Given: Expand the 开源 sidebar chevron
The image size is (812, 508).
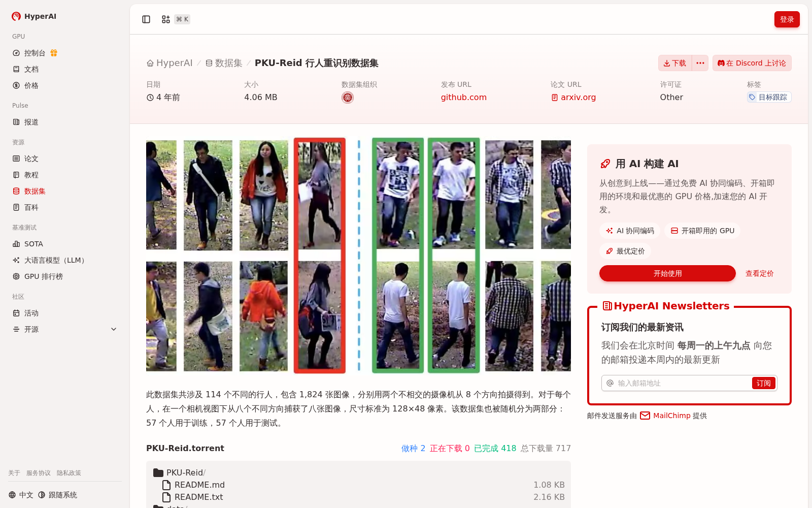Looking at the screenshot, I should [114, 329].
